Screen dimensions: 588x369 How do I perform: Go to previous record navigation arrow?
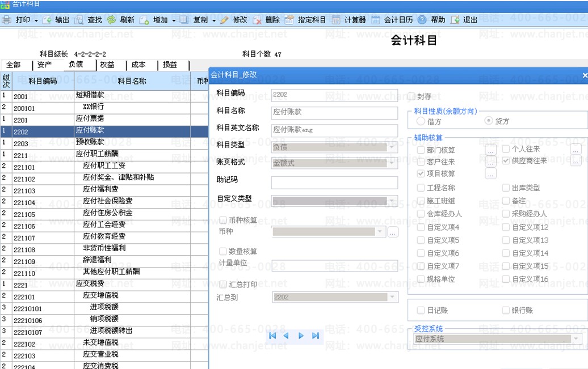coord(286,336)
